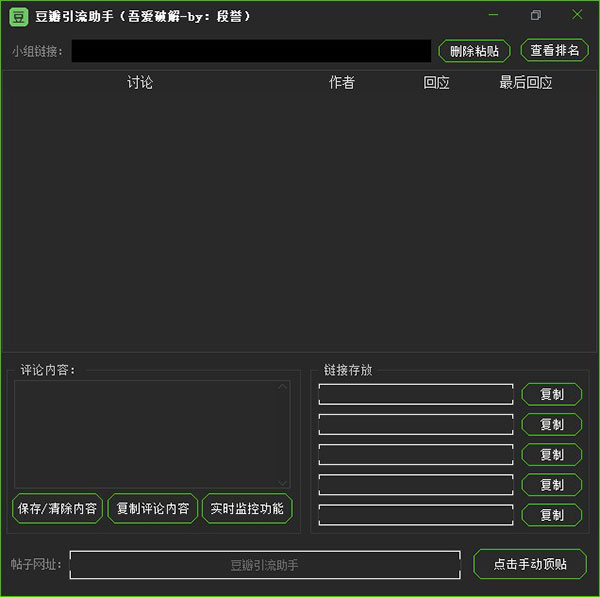600x597 pixels.
Task: Select the 回应 column header
Action: (436, 82)
